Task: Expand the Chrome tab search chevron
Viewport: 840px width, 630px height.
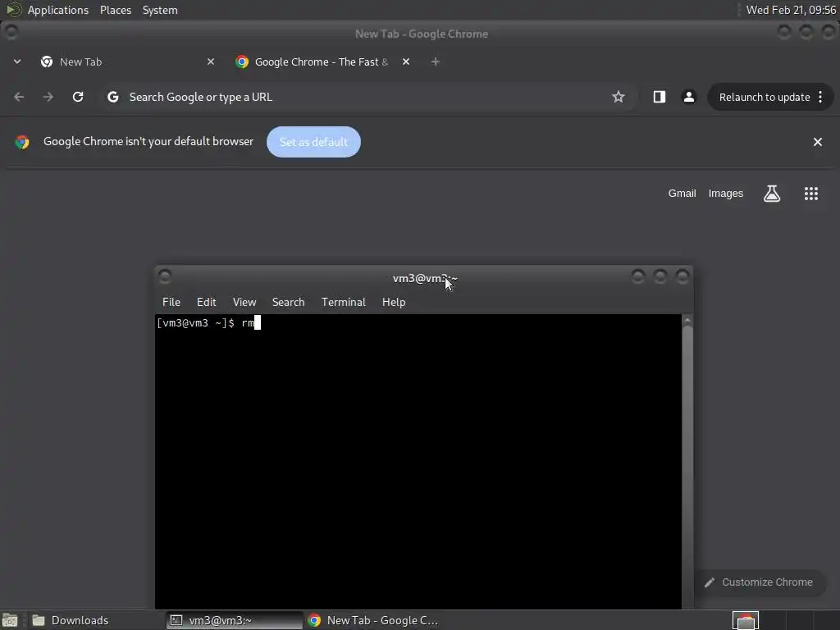Action: pyautogui.click(x=17, y=62)
